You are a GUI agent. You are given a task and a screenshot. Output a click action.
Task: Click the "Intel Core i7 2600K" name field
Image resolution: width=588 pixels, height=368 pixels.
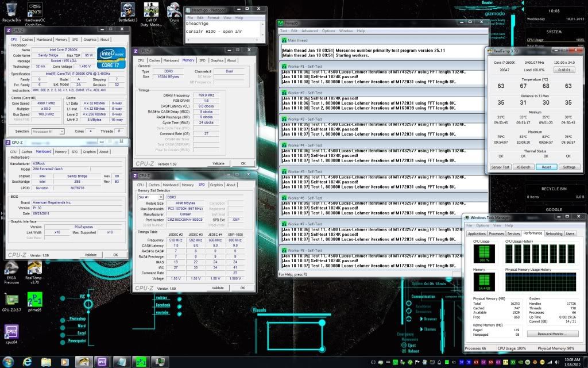pos(63,49)
